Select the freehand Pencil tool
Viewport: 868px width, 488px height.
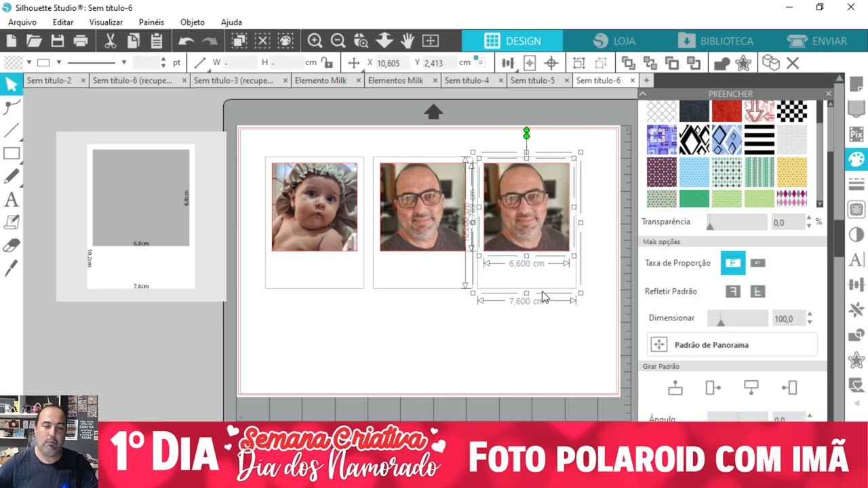coord(11,176)
